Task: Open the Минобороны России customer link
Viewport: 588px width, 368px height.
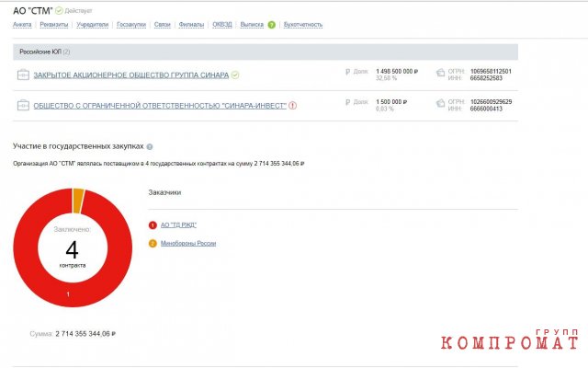Action: point(188,243)
